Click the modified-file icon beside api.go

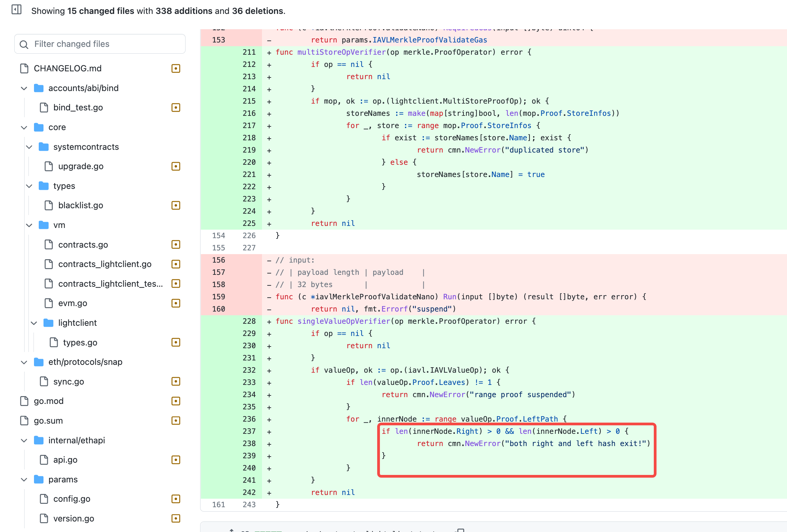point(176,460)
